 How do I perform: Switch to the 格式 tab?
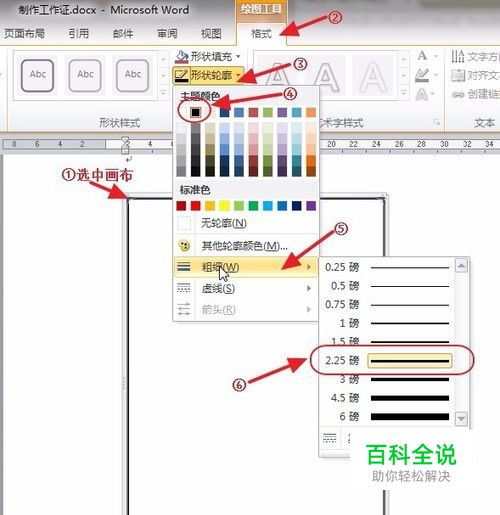(261, 34)
